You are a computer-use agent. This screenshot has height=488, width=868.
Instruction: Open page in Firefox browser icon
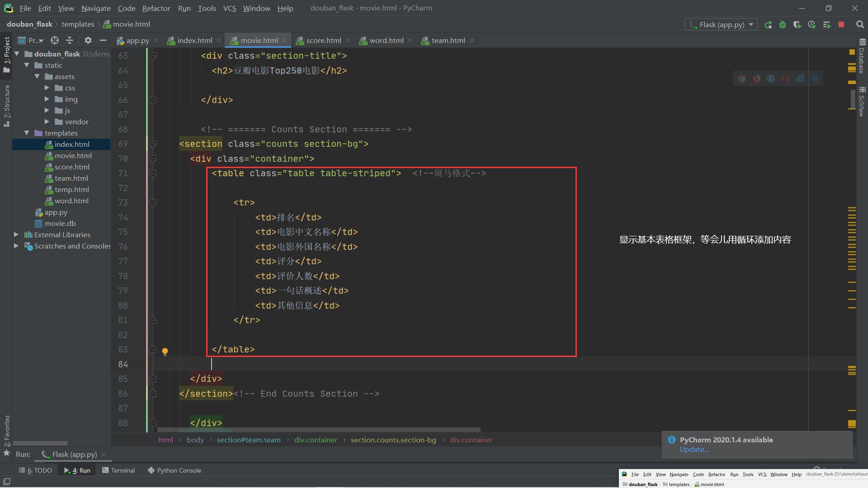point(756,79)
